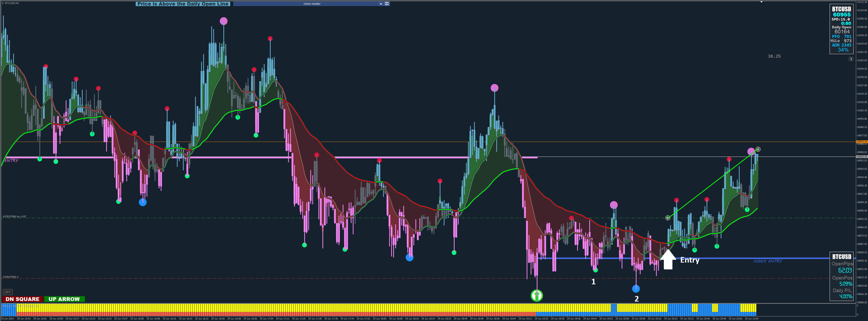Collapse the news reader panel with up arrow
The height and width of the screenshot is (321, 868).
pyautogui.click(x=381, y=4)
